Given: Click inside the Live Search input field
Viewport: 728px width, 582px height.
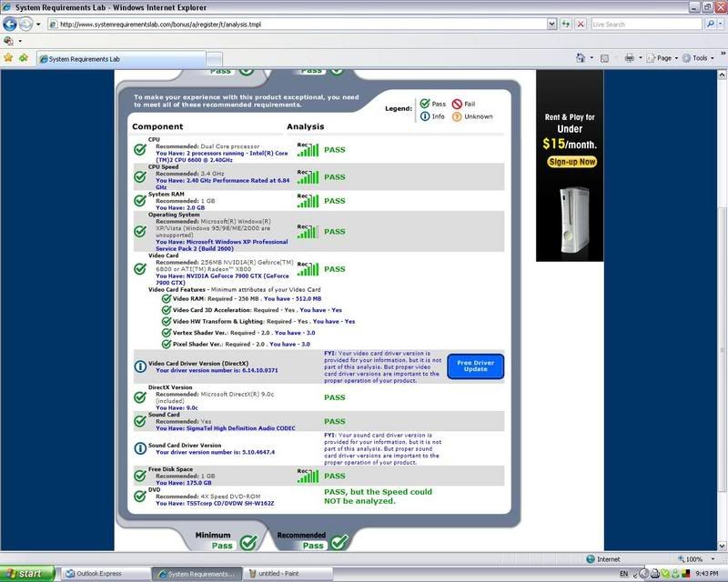Looking at the screenshot, I should [x=644, y=24].
